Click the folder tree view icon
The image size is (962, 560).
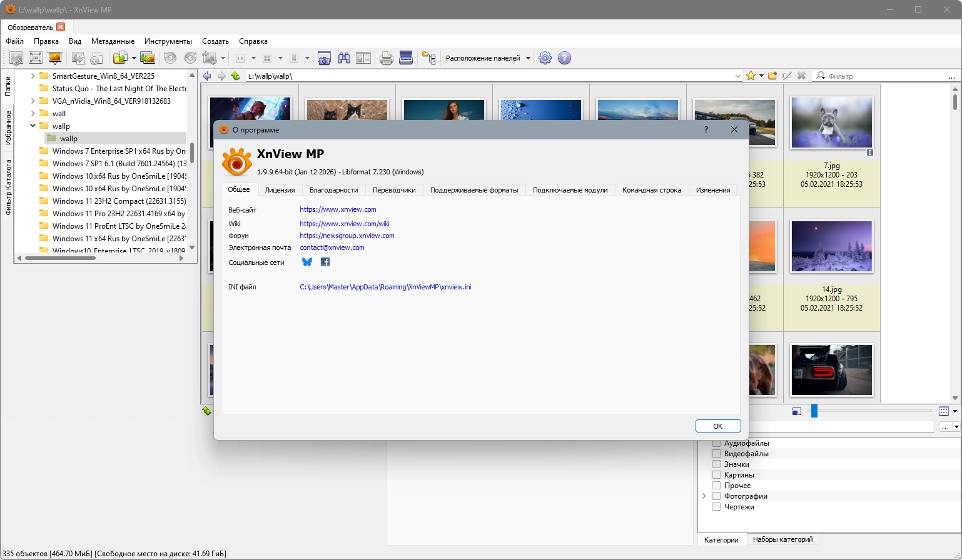(428, 58)
